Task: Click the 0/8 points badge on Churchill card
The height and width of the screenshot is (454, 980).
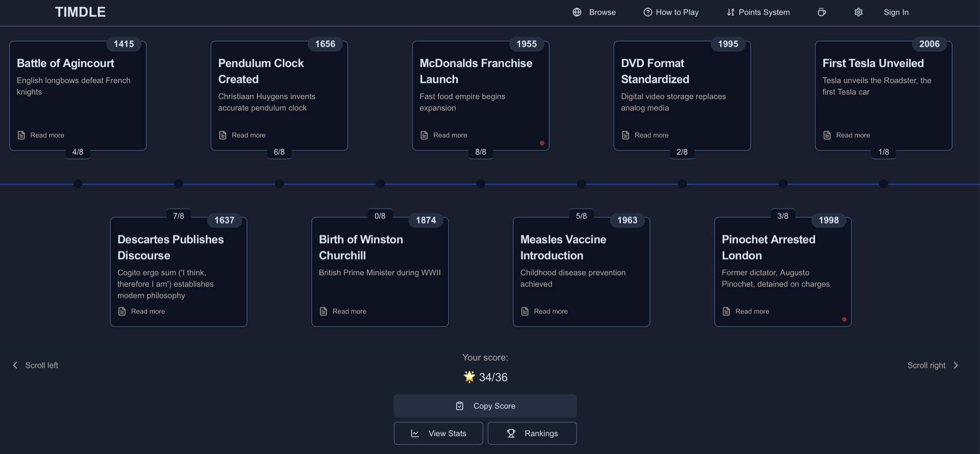Action: [x=380, y=216]
